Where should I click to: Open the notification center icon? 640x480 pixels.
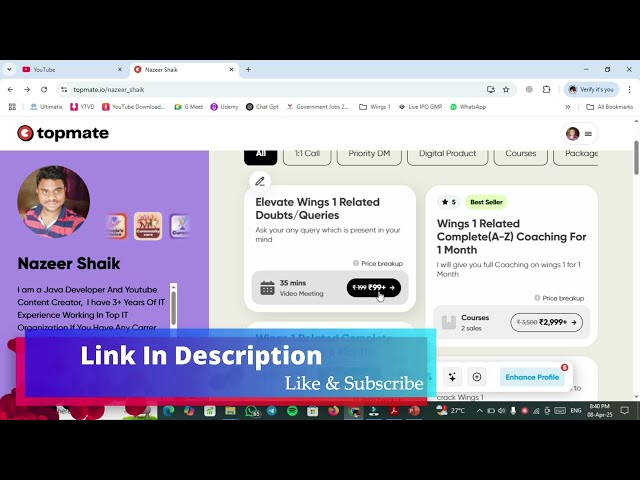click(x=624, y=411)
